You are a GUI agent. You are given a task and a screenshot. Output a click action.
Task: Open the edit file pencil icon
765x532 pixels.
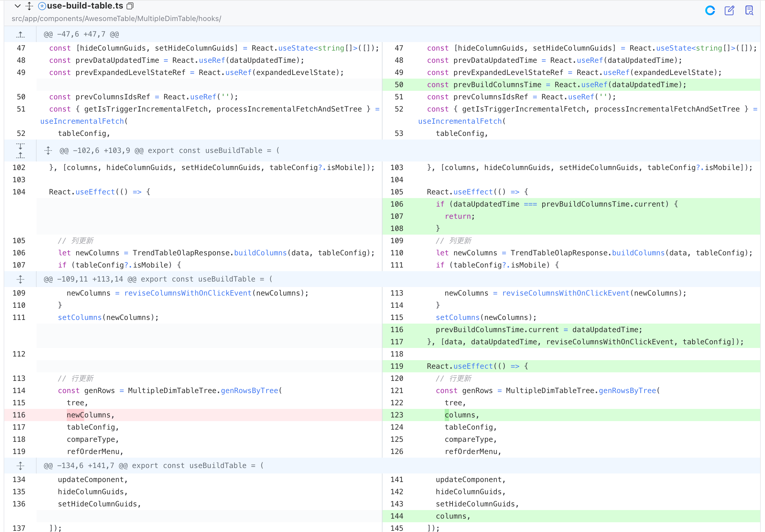[729, 11]
